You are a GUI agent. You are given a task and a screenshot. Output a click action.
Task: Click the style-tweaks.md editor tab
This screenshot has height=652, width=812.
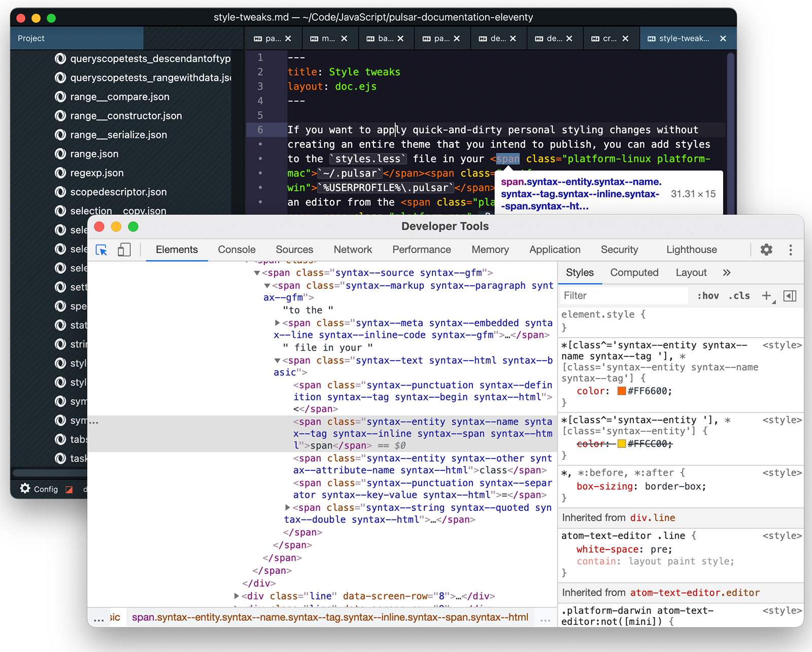pos(683,38)
